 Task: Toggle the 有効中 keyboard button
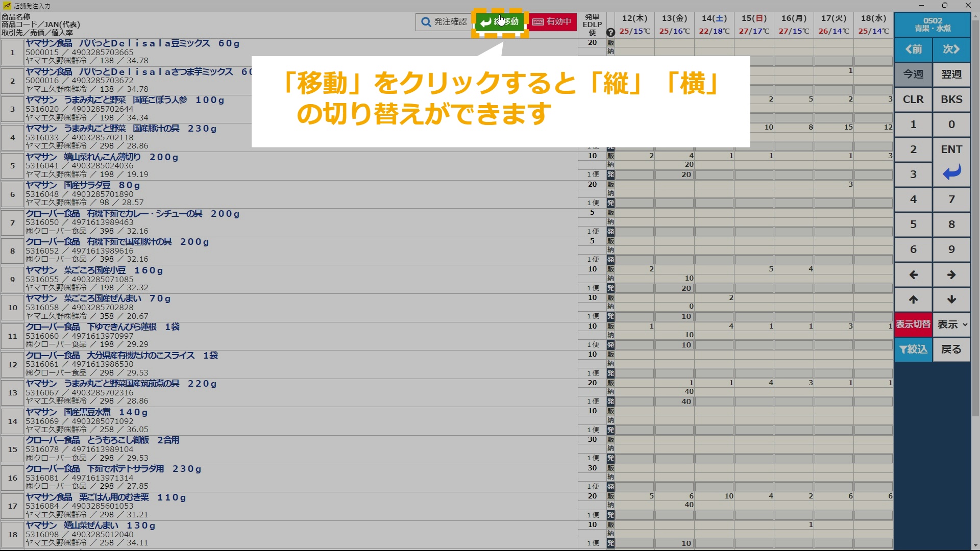coord(552,22)
